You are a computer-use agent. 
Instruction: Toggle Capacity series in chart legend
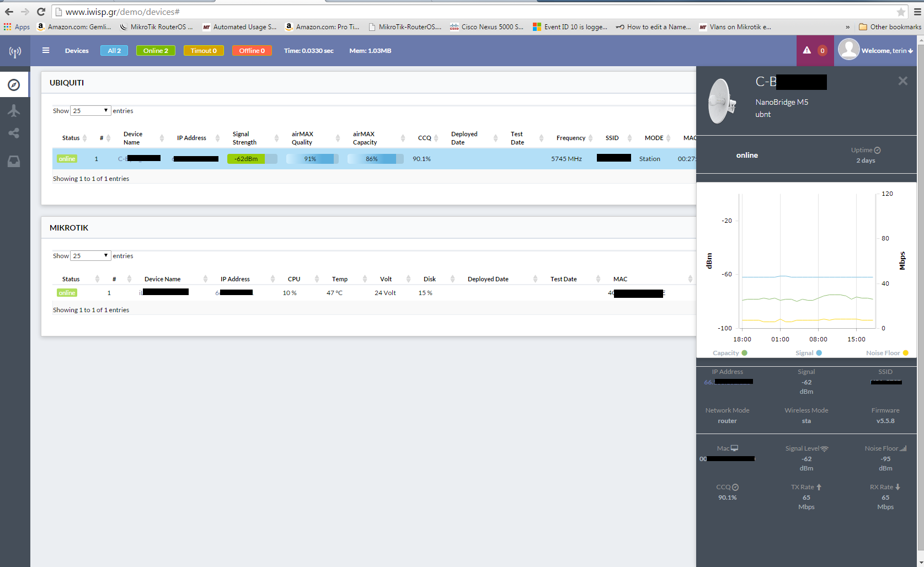point(730,353)
